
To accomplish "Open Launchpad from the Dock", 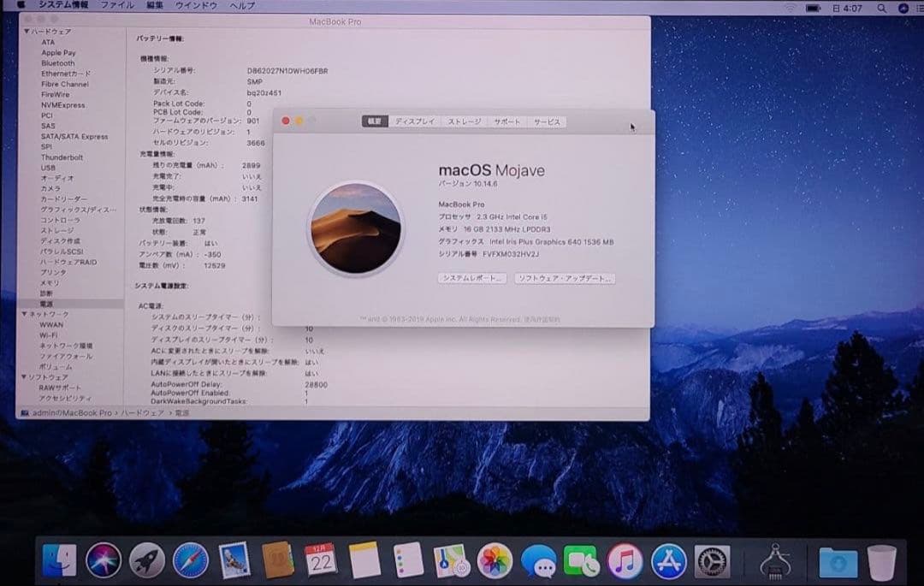I will tap(145, 560).
